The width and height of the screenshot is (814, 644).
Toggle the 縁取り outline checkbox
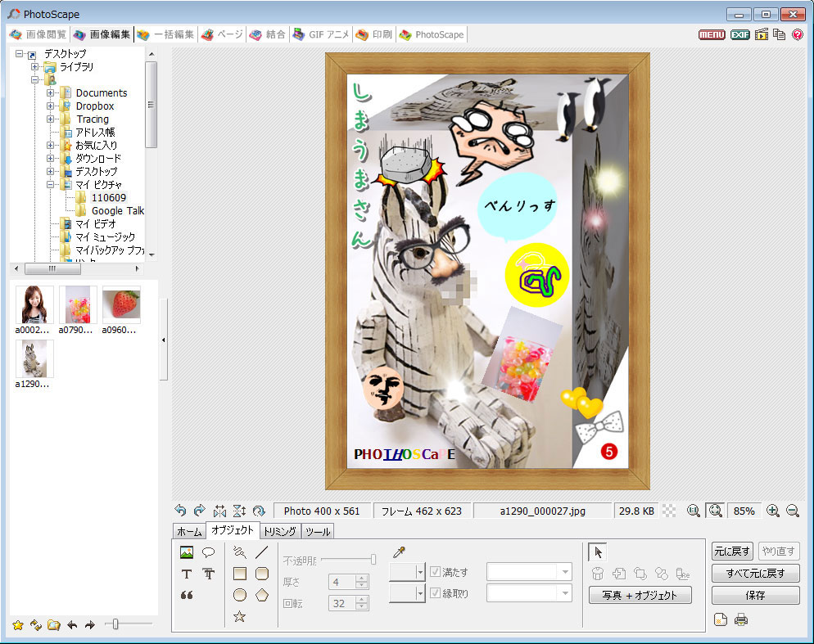coord(435,592)
